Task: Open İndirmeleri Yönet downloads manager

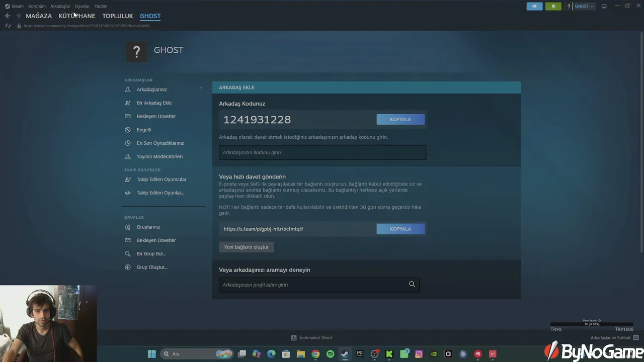Action: 311,338
